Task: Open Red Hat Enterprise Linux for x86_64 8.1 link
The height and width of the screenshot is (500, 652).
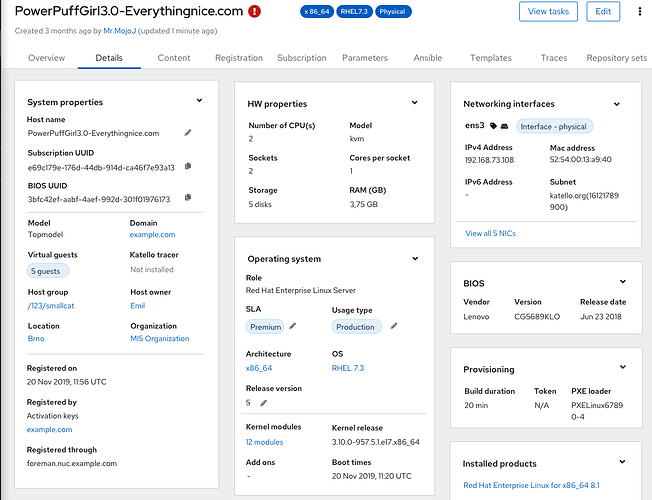Action: [531, 485]
